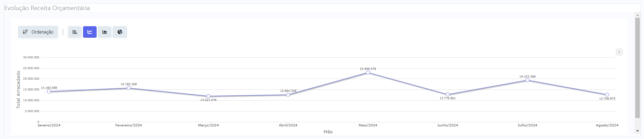Click the Janeiro/2024 data point marker
Image resolution: width=644 pixels, height=139 pixels.
click(x=49, y=92)
